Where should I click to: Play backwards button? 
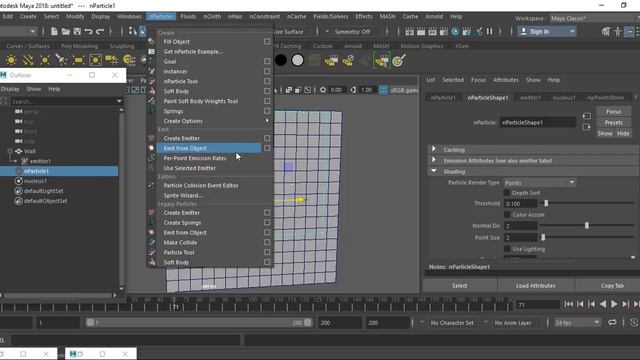pyautogui.click(x=603, y=304)
